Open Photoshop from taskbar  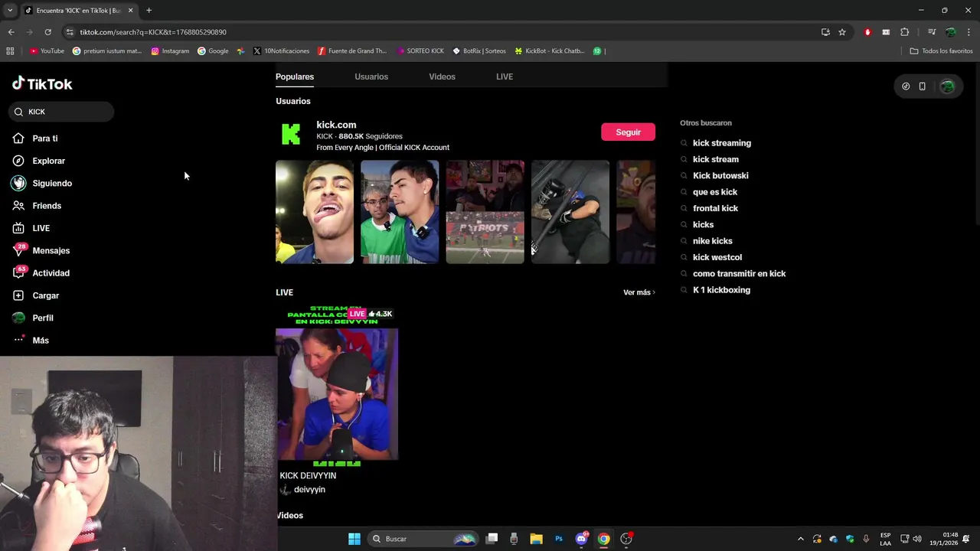click(559, 539)
